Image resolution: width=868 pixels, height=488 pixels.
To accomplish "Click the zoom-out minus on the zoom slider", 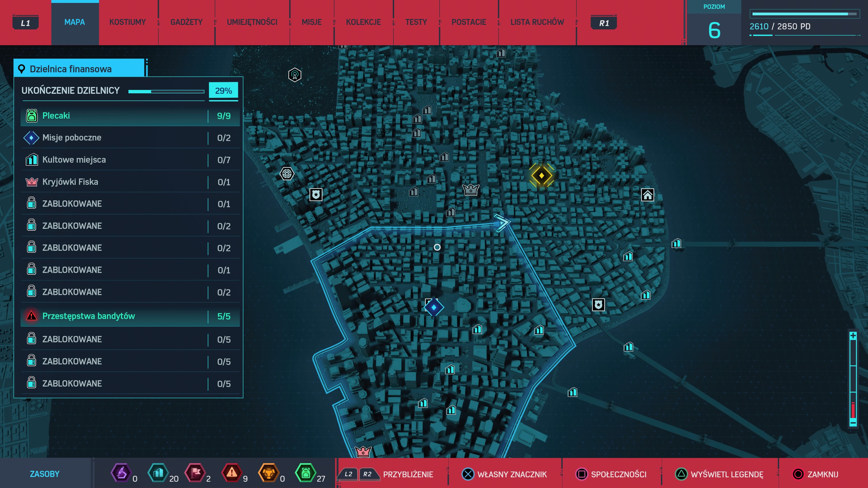I will 853,422.
